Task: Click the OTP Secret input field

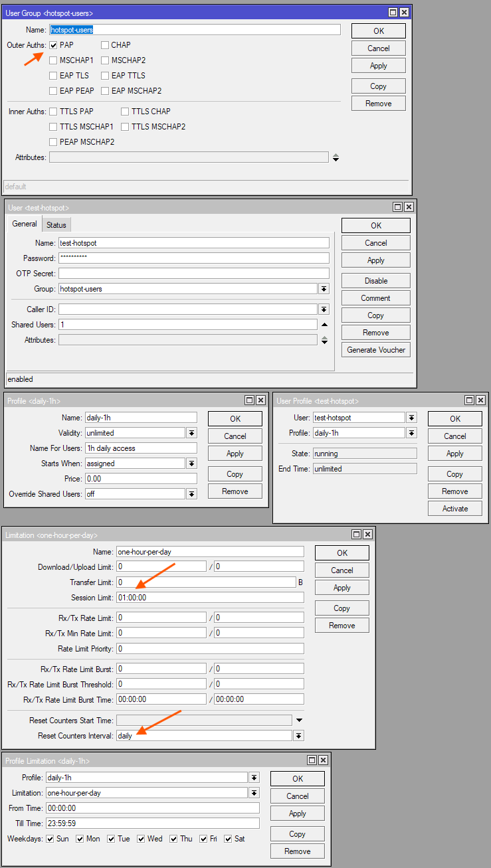Action: 194,274
